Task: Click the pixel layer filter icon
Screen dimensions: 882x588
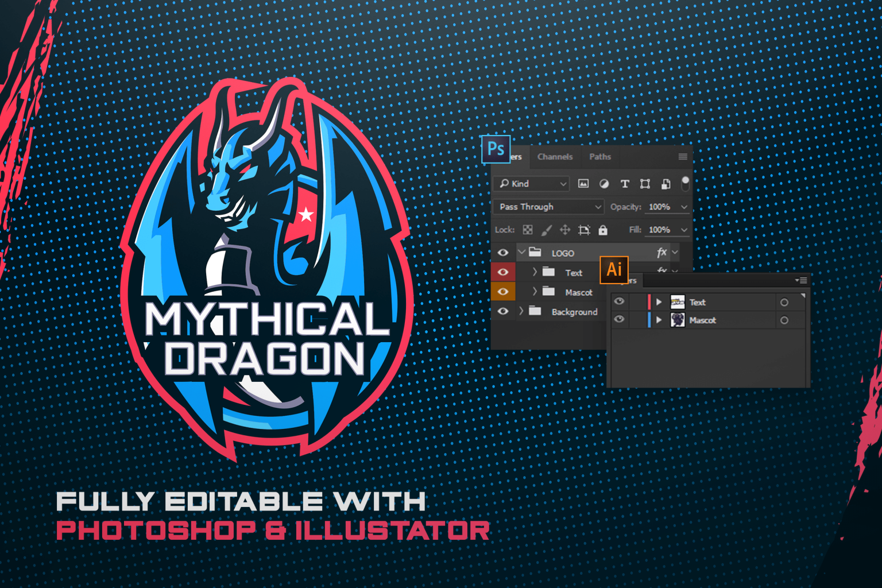Action: pos(583,184)
